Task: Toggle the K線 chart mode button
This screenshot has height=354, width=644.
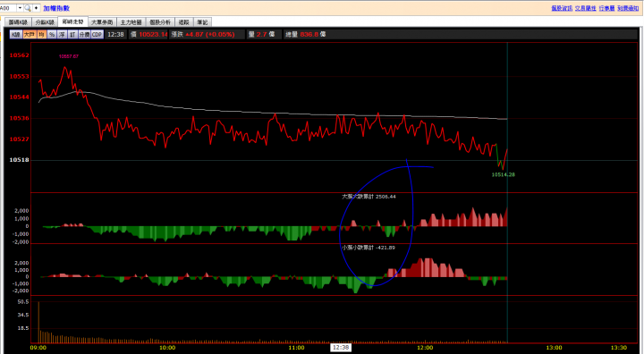Action: pos(16,35)
